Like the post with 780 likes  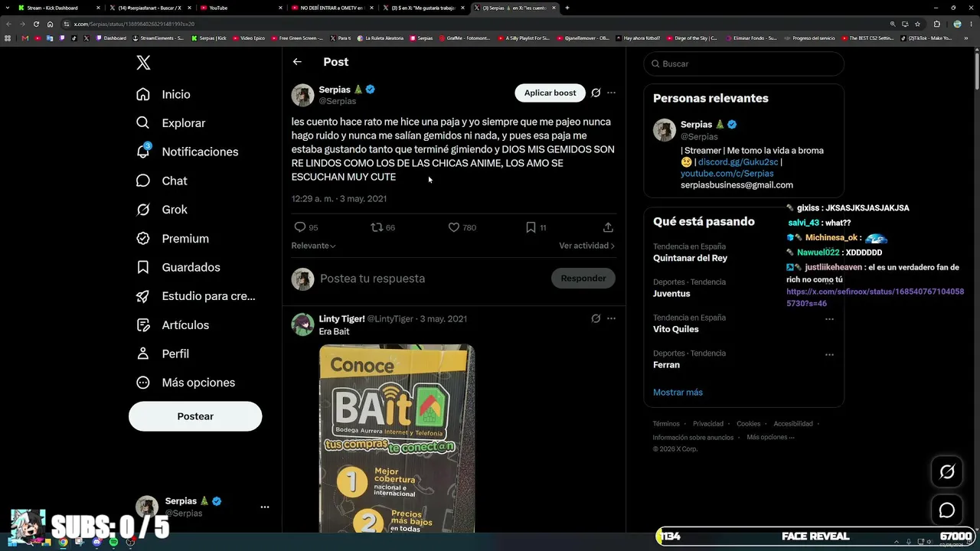click(x=453, y=227)
